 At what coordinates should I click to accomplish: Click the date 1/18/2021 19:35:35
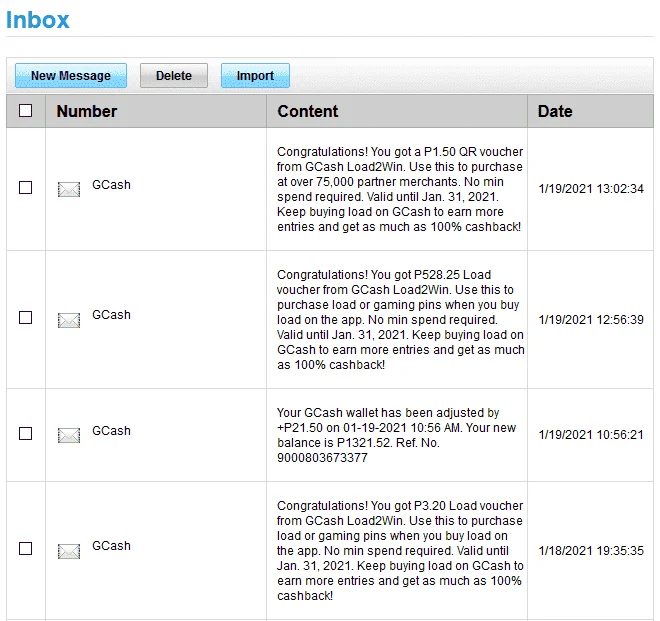tap(591, 551)
